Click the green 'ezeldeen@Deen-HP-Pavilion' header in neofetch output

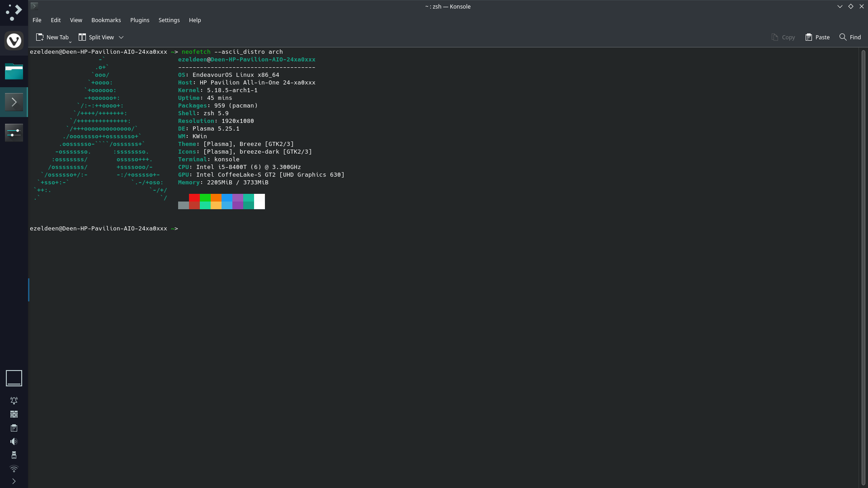247,59
